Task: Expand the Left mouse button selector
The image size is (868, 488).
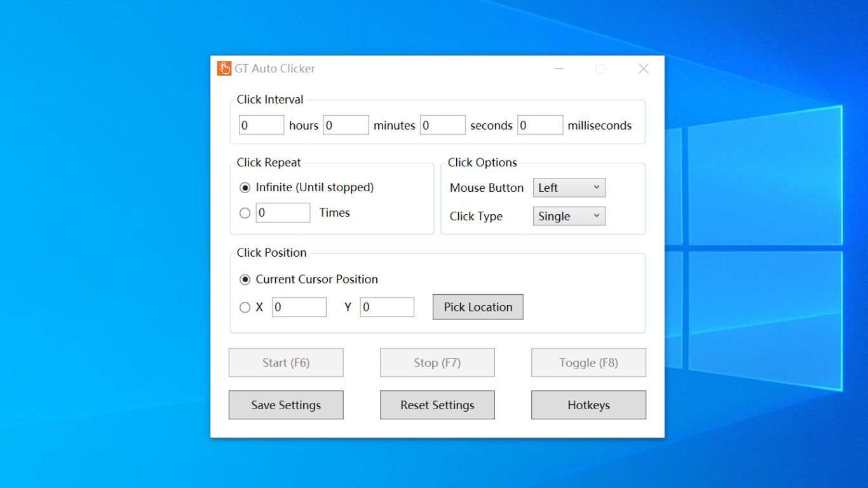Action: (x=569, y=187)
